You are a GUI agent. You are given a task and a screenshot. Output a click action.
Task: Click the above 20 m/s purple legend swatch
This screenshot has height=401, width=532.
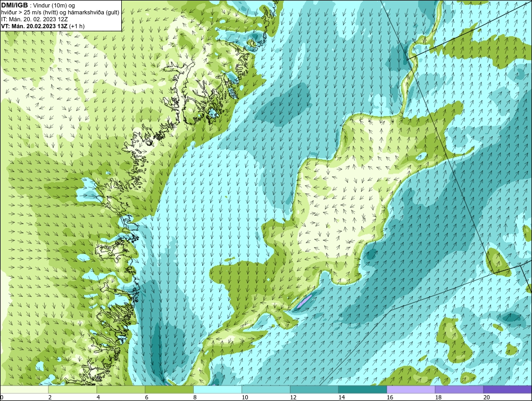click(508, 389)
